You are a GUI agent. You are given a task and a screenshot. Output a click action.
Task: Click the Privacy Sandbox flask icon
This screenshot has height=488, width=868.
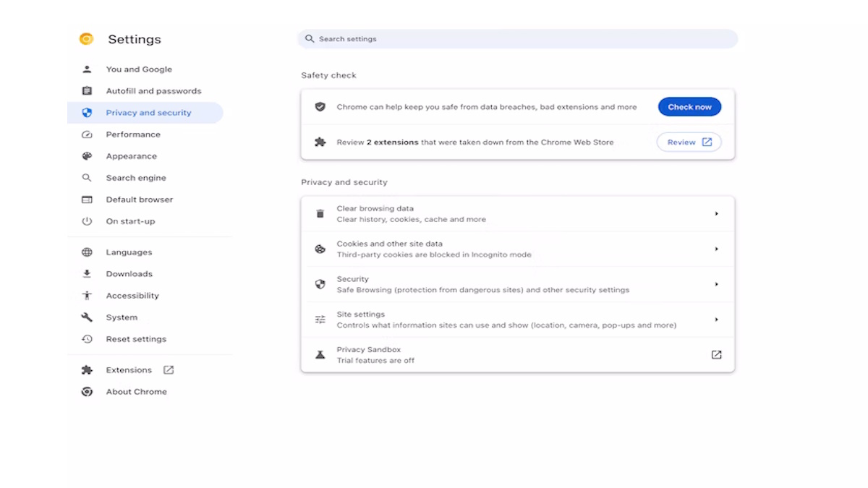coord(320,355)
